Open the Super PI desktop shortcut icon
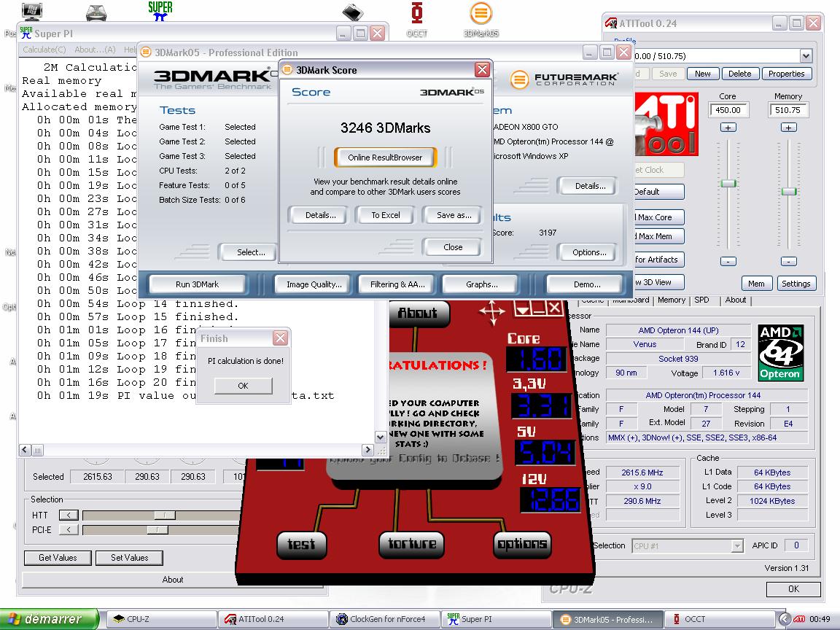The image size is (840, 630). pos(160,12)
